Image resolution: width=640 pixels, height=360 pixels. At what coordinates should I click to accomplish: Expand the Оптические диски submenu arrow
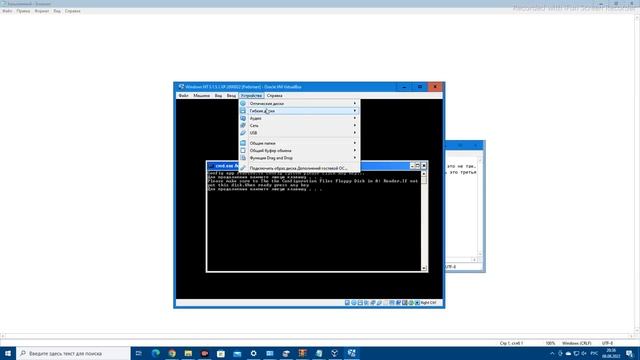(x=355, y=104)
